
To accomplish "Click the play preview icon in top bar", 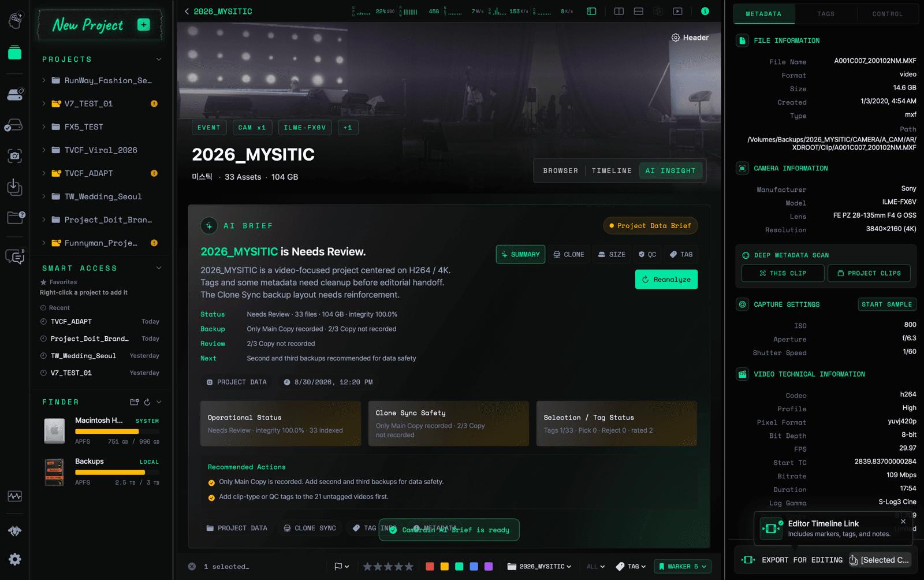I will click(678, 11).
